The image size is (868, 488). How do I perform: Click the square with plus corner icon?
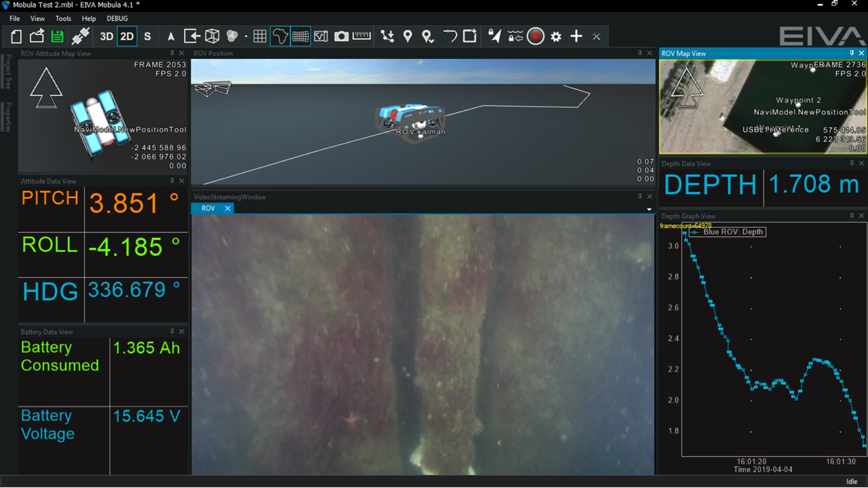(x=470, y=37)
